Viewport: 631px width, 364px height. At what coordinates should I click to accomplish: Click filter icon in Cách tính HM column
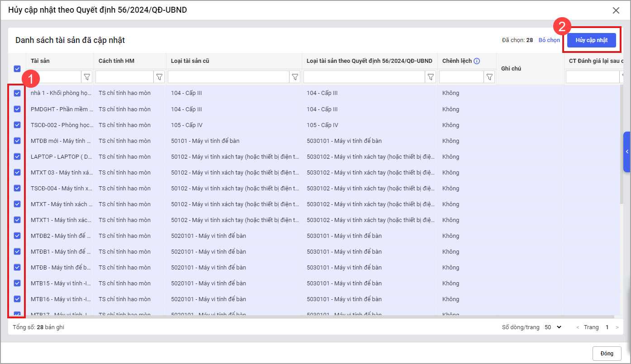(x=159, y=77)
